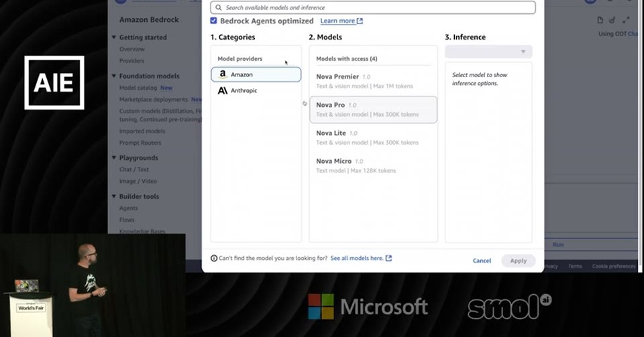This screenshot has width=644, height=337.
Task: Click the search magnifier icon in model search
Action: click(x=219, y=7)
